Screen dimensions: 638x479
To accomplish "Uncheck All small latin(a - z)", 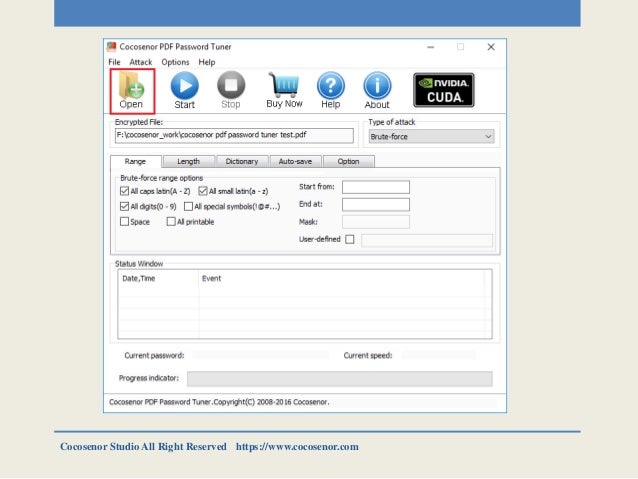I will pos(203,191).
